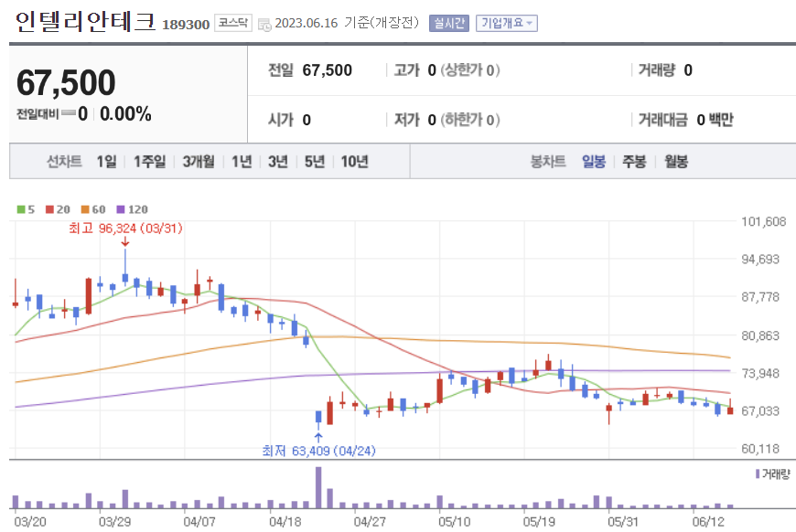The image size is (796, 532).
Task: Click the 2023.06.16 기준(개장전) date text
Action: [347, 24]
